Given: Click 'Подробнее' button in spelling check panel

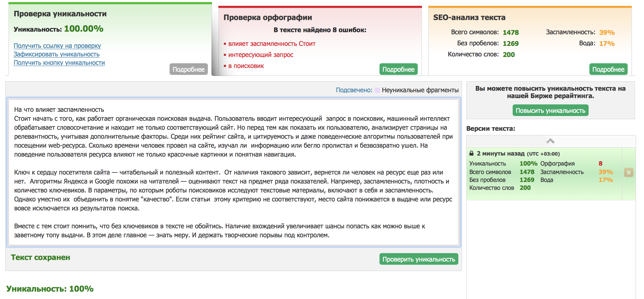Looking at the screenshot, I should [398, 69].
